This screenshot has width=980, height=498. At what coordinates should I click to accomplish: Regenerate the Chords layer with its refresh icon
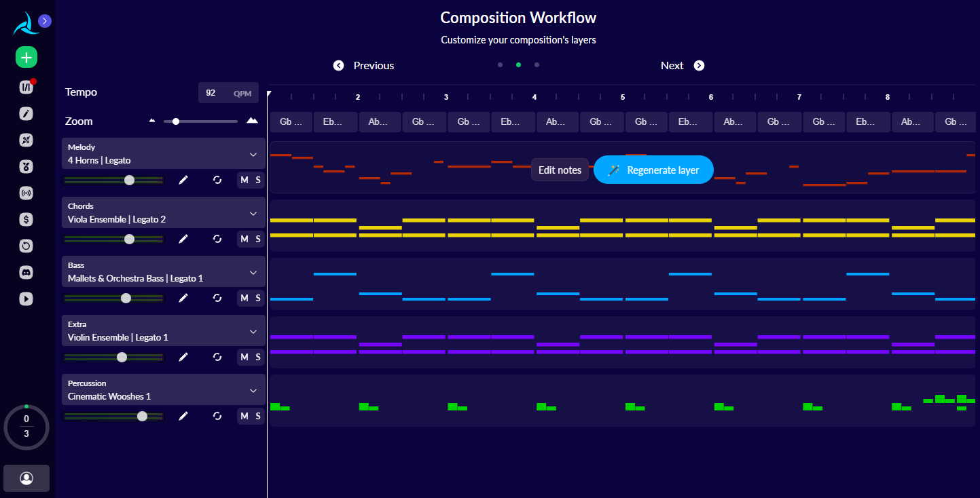217,239
